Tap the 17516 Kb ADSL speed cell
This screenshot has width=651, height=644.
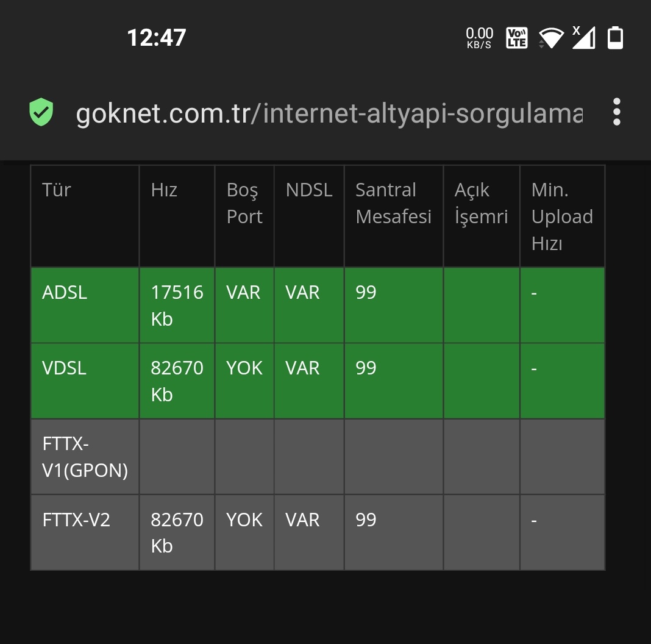(177, 306)
